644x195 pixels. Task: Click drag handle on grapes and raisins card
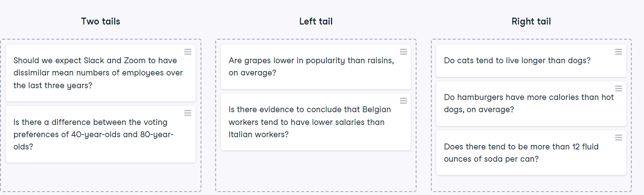pyautogui.click(x=403, y=51)
